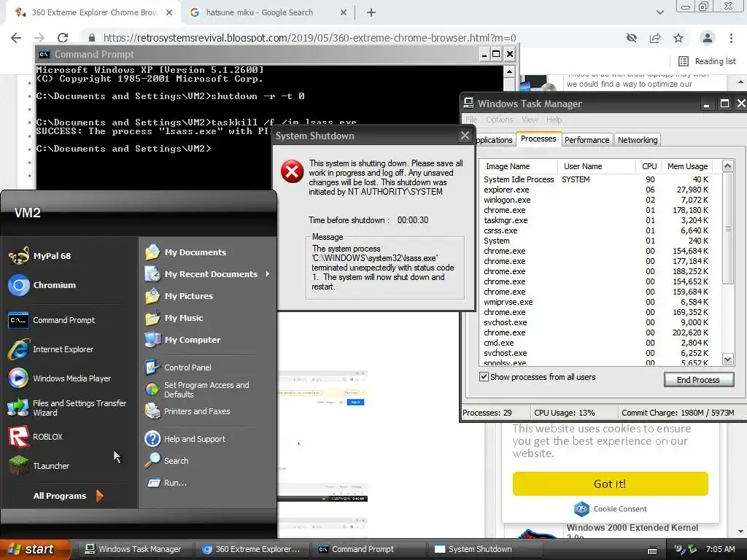This screenshot has width=747, height=560.
Task: Open Control Panel
Action: click(178, 367)
